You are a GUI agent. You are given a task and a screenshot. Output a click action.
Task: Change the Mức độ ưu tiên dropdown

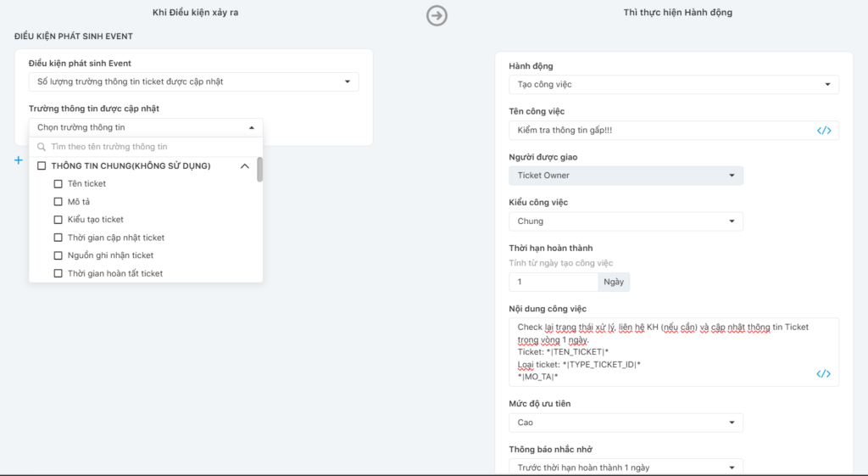click(x=626, y=423)
